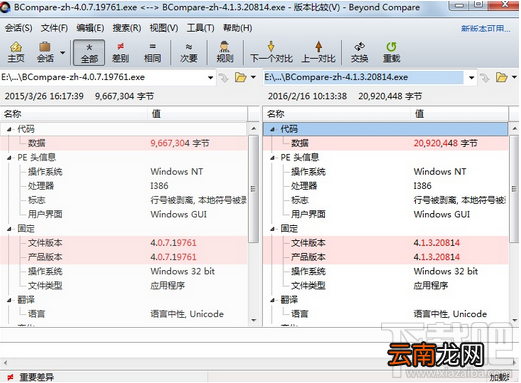Screen dimensions: 521x383
Task: Click right pane edit-path arrow icon
Action: pos(485,78)
